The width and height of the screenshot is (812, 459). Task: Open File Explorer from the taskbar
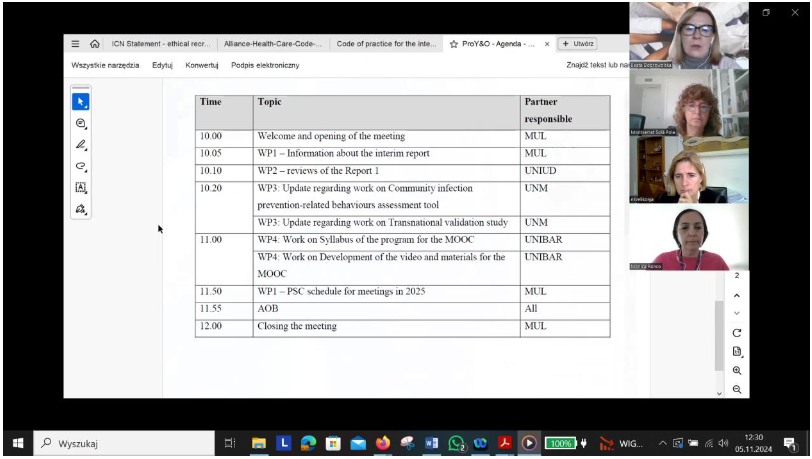pos(258,443)
